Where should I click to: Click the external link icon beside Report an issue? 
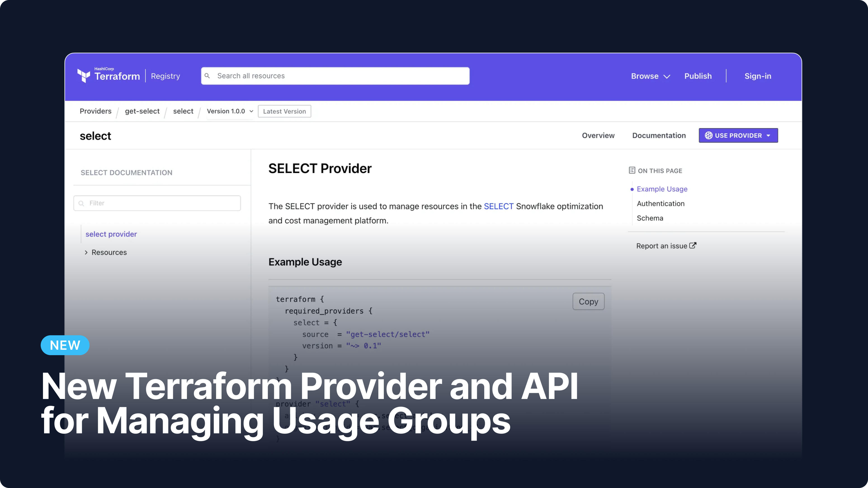693,245
